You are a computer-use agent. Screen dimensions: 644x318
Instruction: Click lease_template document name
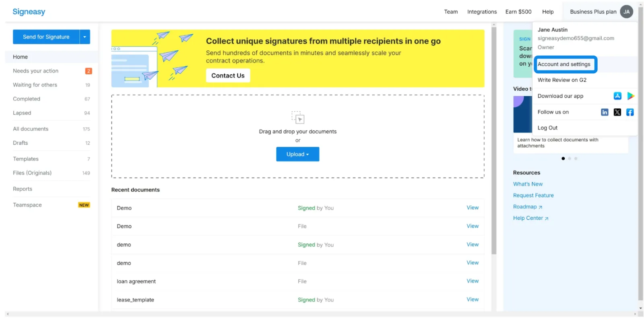[135, 300]
